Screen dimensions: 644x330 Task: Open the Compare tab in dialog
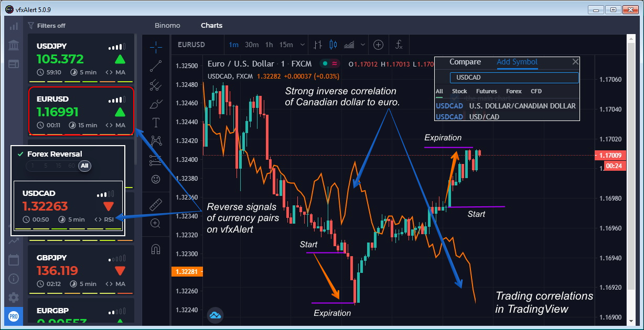[465, 62]
